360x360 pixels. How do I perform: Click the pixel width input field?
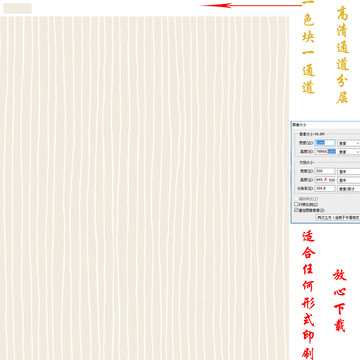point(325,143)
